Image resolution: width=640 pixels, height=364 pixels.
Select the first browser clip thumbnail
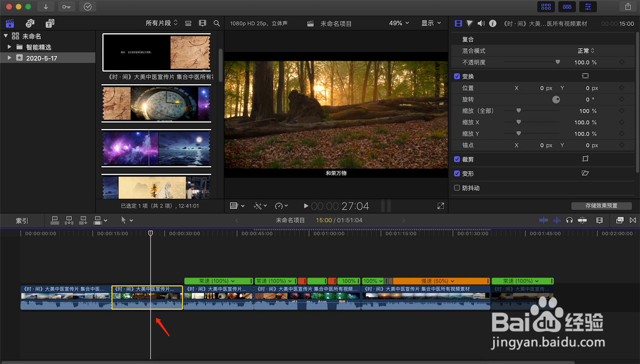pyautogui.click(x=156, y=52)
